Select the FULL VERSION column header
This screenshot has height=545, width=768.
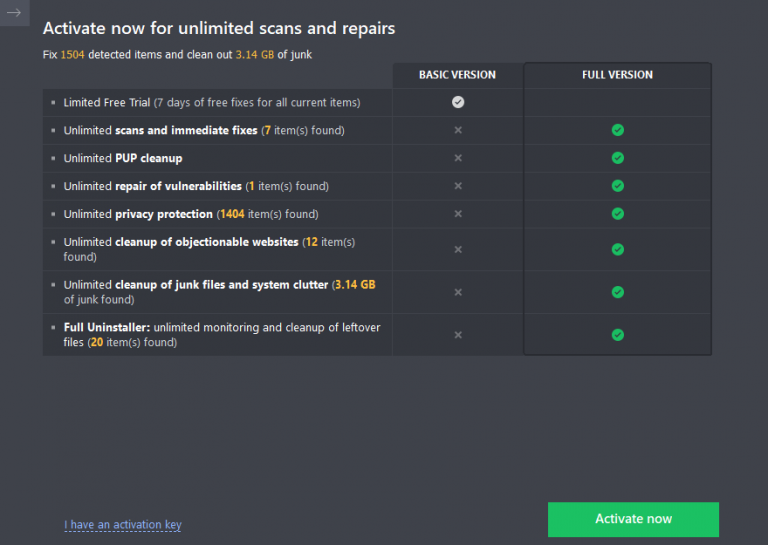click(x=617, y=75)
